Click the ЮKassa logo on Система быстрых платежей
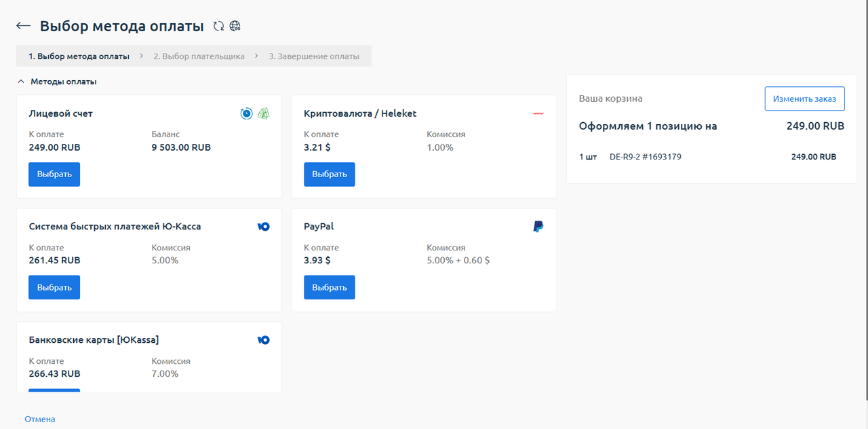This screenshot has height=429, width=868. pos(263,227)
